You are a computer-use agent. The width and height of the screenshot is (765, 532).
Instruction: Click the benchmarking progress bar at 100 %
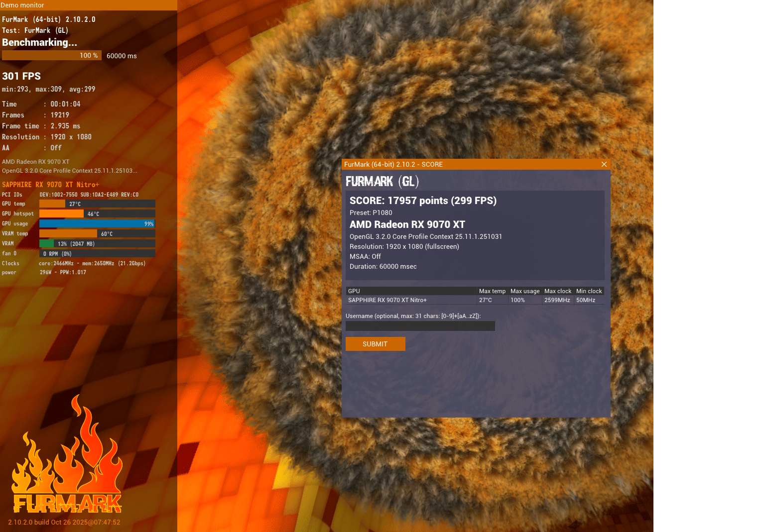(x=52, y=55)
